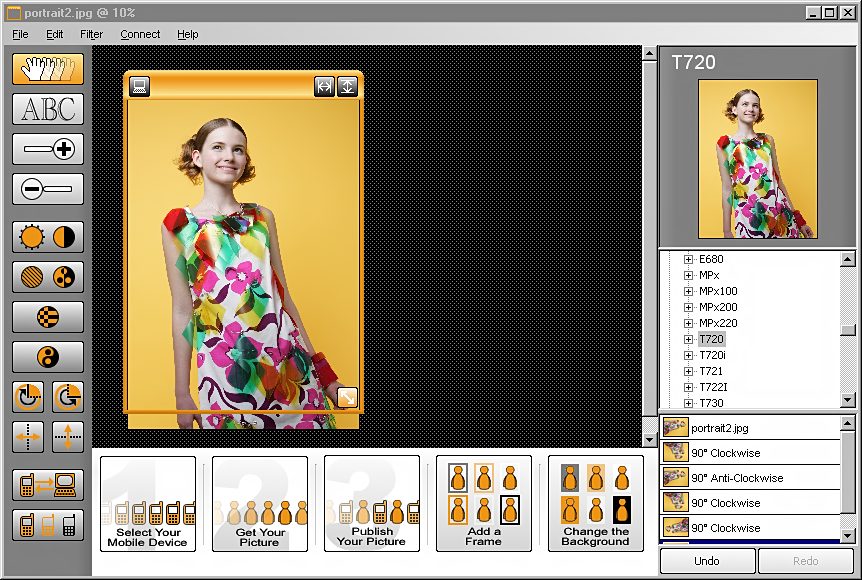Expand the T720 tree node
The height and width of the screenshot is (580, 862).
tap(688, 340)
